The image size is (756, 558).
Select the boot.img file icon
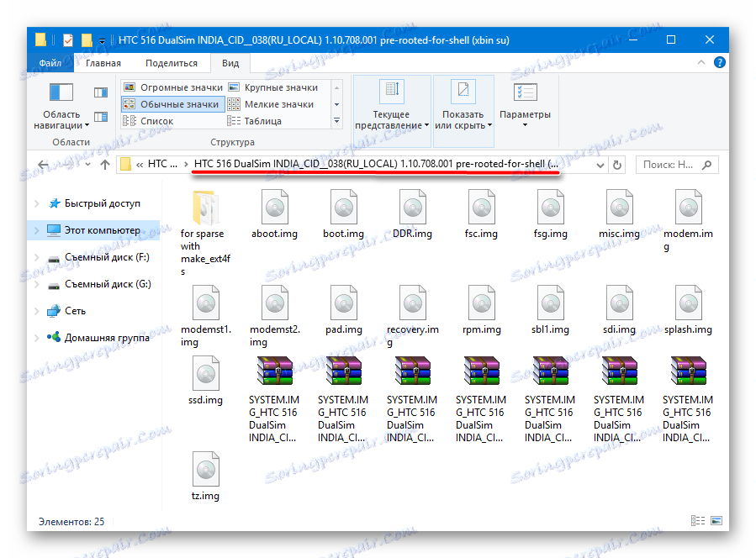point(343,208)
